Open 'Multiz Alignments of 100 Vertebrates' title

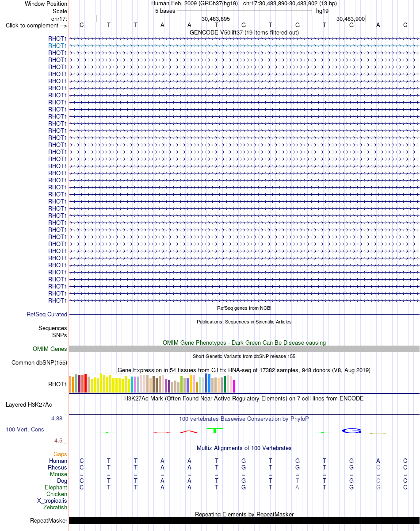pos(244,448)
